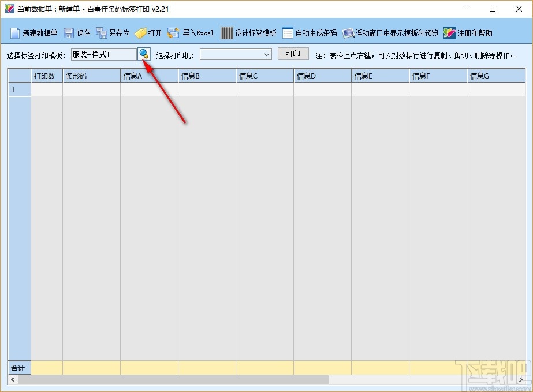533x392 pixels.
Task: Click the 服装-样式1 template field
Action: pyautogui.click(x=104, y=54)
